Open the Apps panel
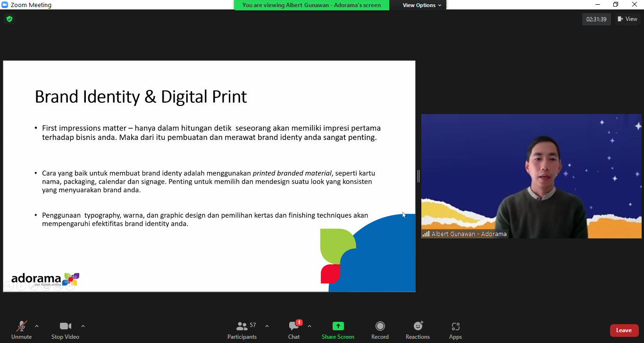Screen dimensions: 644x343 point(455,330)
